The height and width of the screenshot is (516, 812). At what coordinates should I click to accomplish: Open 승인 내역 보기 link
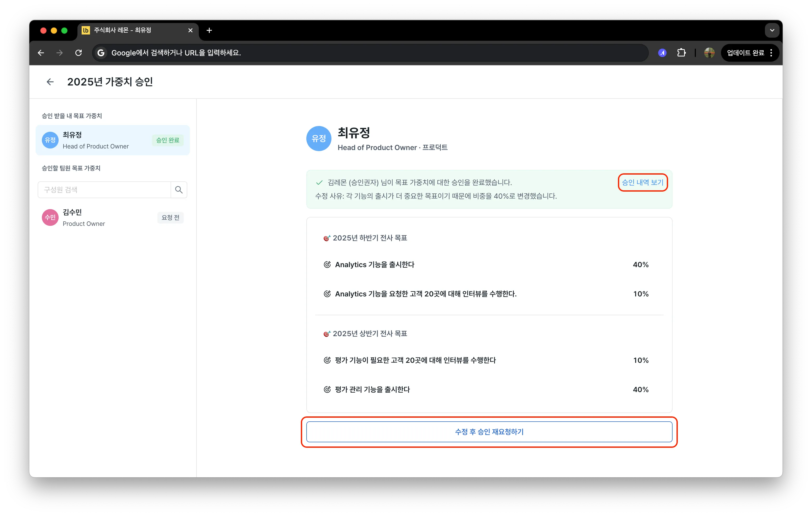[642, 182]
